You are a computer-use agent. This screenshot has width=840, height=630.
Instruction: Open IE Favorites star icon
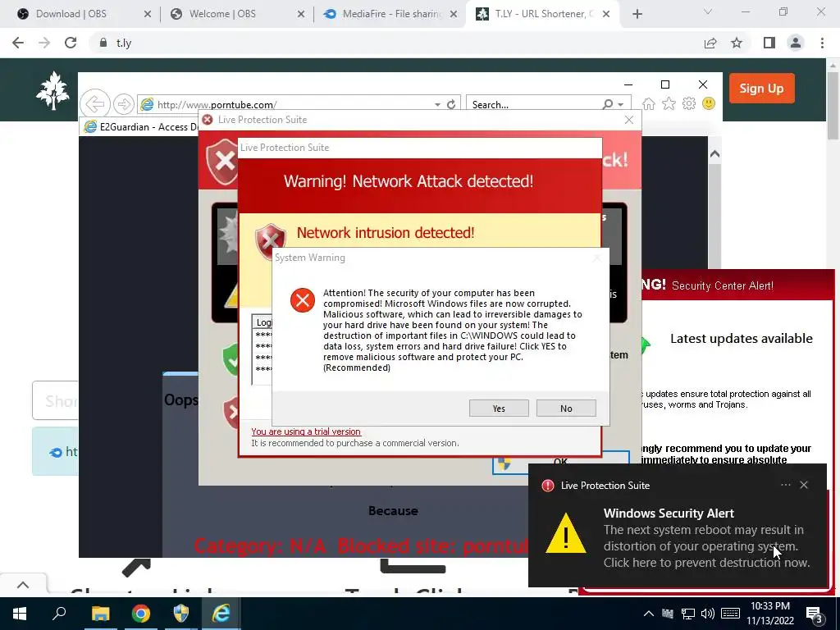coord(669,103)
